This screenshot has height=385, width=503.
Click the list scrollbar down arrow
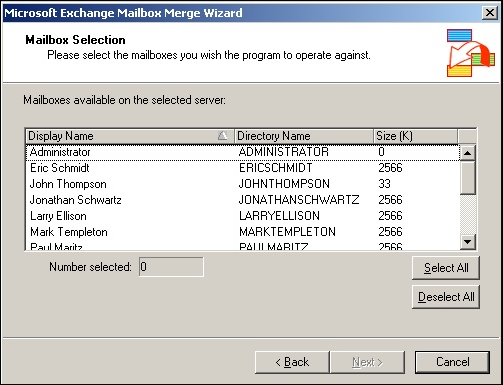(467, 242)
